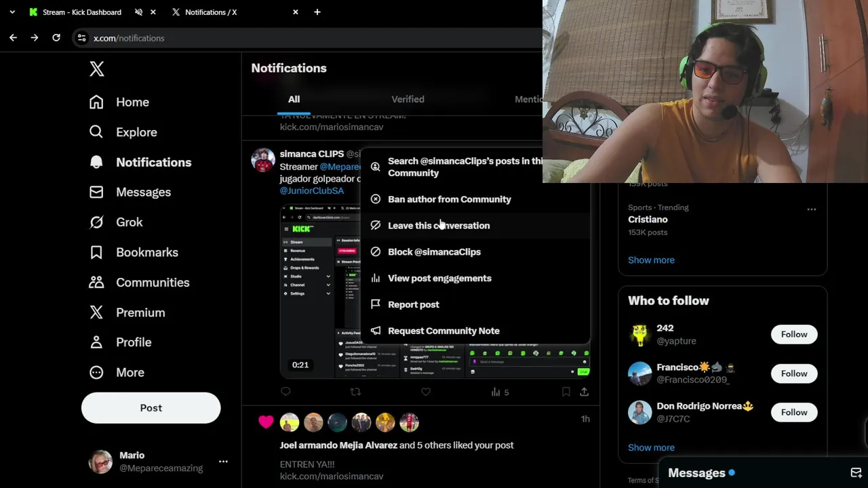
Task: Open Communities page
Action: click(x=139, y=282)
